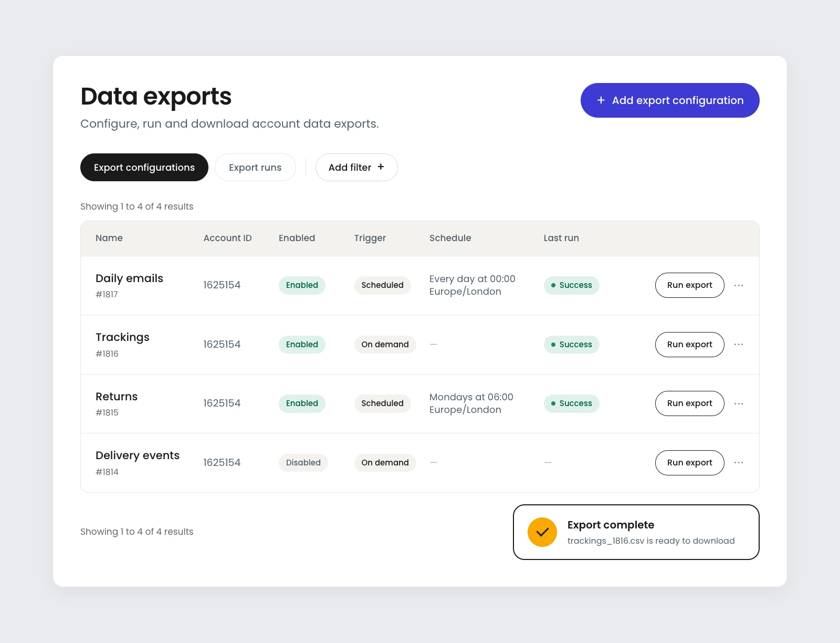Click the Enabled column header

click(x=297, y=238)
